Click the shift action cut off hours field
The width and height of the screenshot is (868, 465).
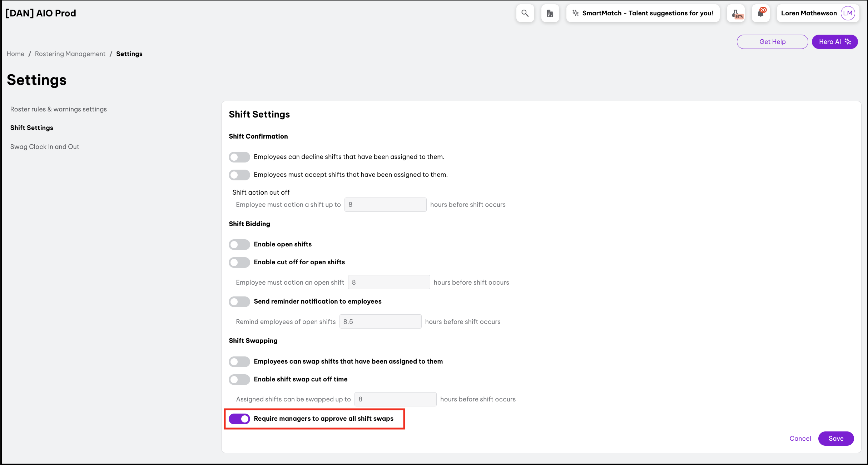(x=385, y=205)
